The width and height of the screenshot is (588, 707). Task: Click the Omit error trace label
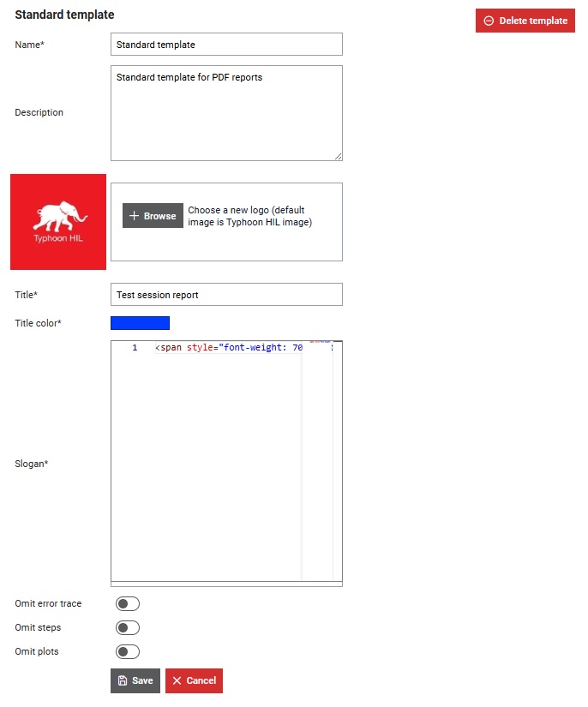coord(48,604)
